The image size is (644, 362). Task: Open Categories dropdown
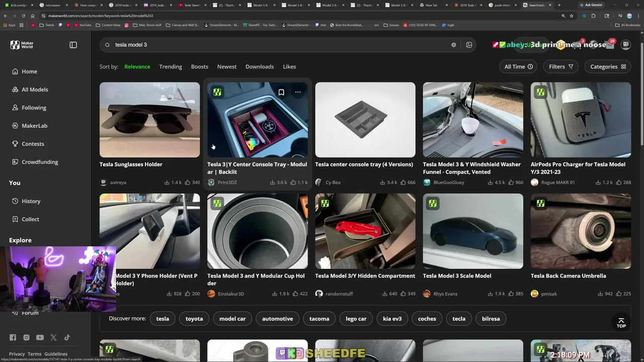click(x=608, y=66)
